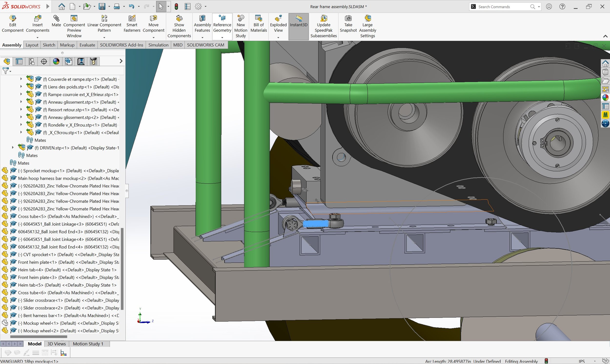Open the SOLIDWORKS CAM tab
The height and width of the screenshot is (364, 610).
point(205,45)
